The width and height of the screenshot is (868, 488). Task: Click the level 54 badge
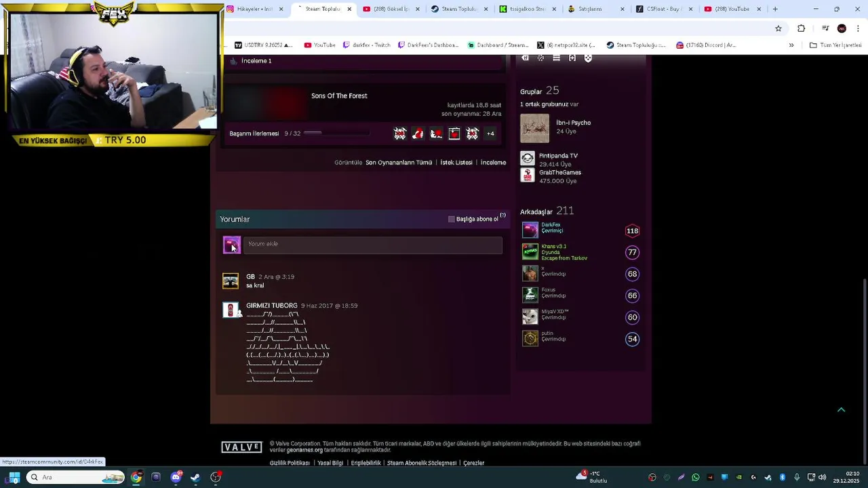[632, 339]
